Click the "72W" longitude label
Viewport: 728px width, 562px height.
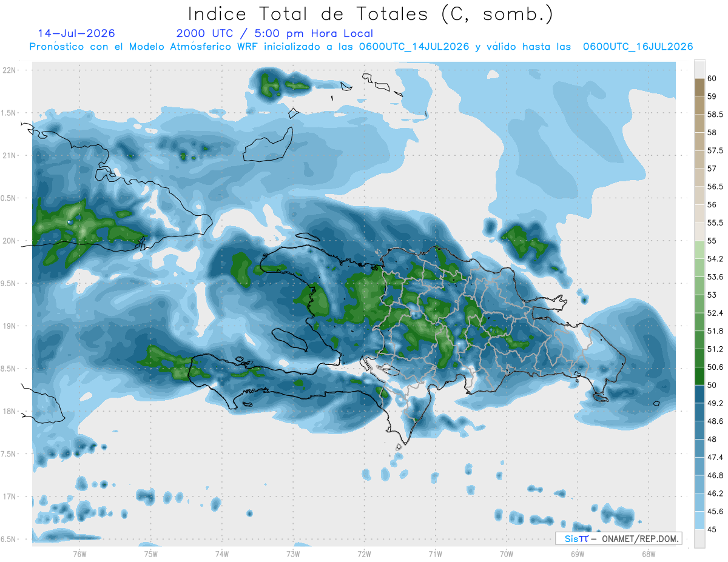364,554
